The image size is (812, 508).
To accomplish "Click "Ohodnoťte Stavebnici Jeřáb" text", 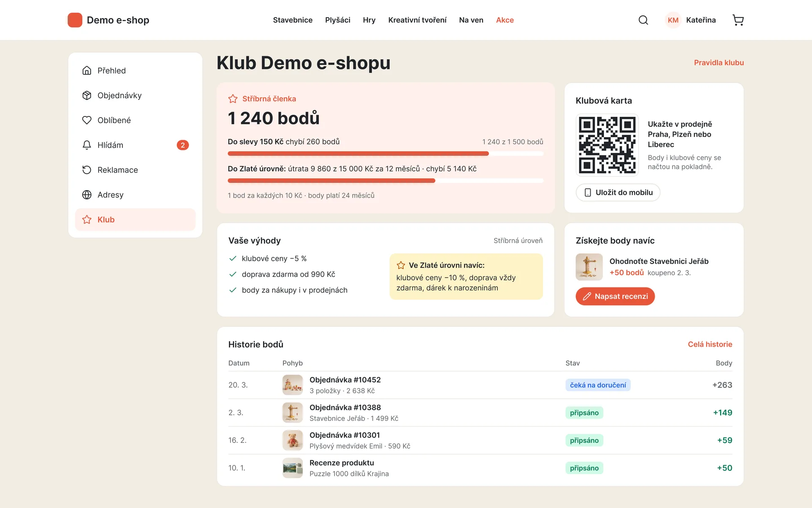I will pyautogui.click(x=659, y=261).
